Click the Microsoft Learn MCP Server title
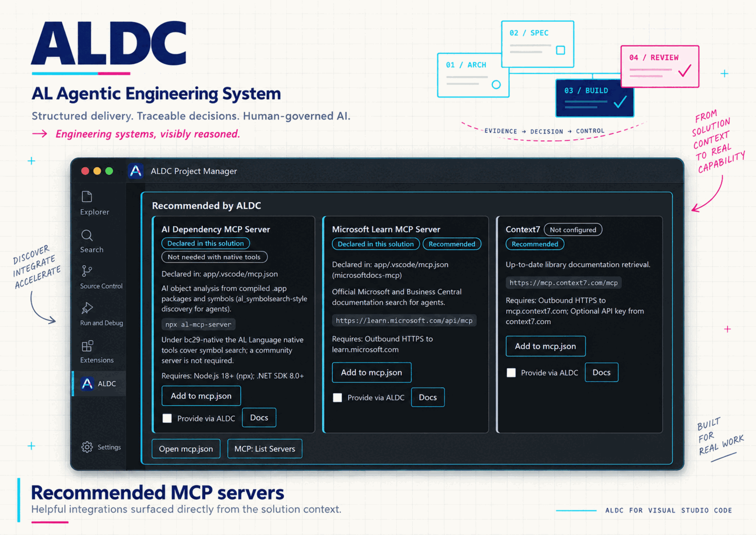This screenshot has height=535, width=756. 386,229
